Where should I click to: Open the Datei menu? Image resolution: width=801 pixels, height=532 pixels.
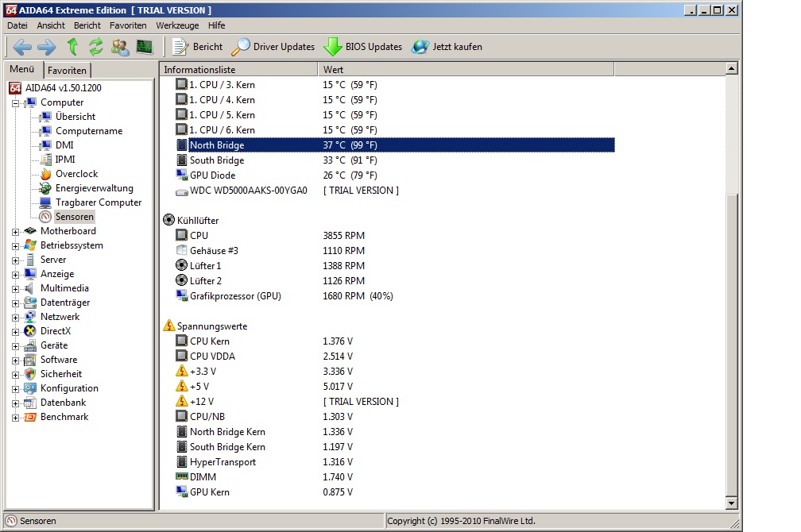coord(17,25)
